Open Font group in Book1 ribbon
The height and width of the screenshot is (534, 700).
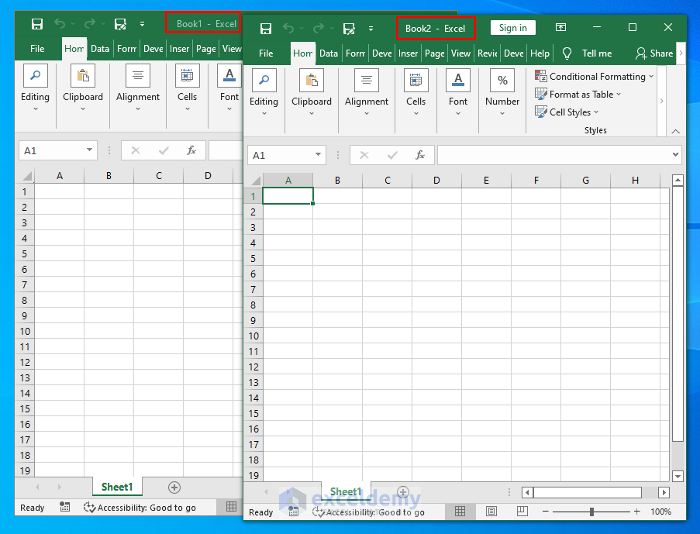[x=229, y=88]
